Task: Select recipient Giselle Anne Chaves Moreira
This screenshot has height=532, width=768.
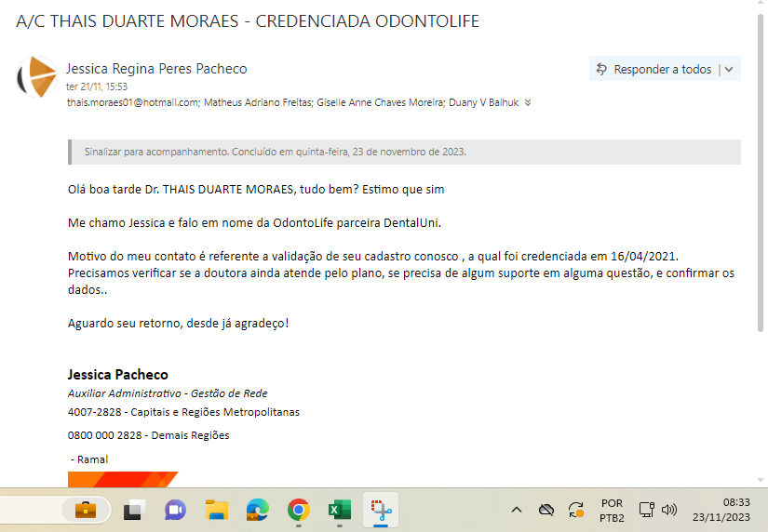Action: [x=380, y=102]
